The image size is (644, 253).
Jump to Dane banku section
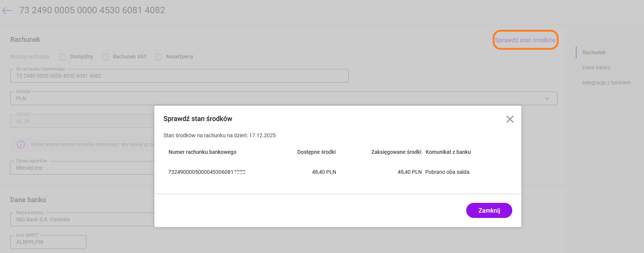coord(596,67)
